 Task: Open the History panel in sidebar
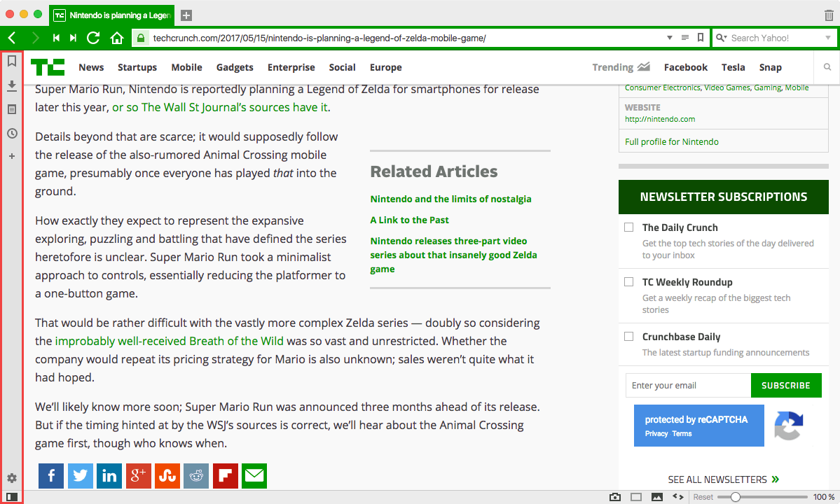(x=12, y=133)
